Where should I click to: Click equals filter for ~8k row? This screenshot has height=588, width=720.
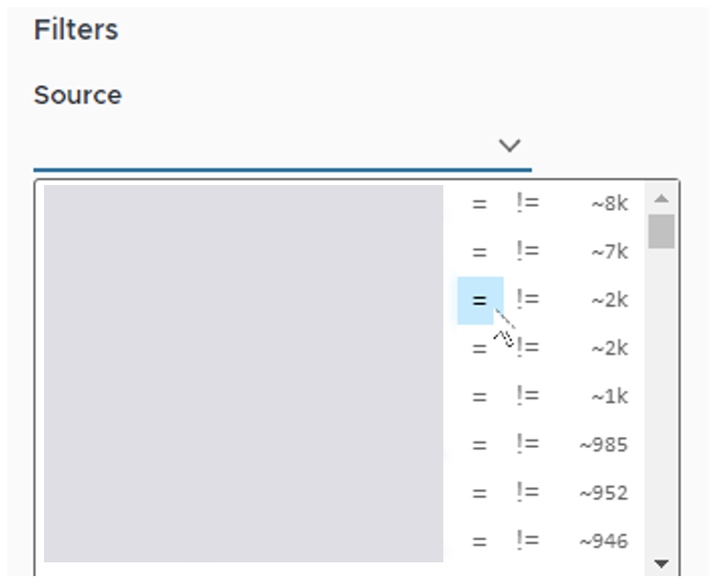(479, 204)
